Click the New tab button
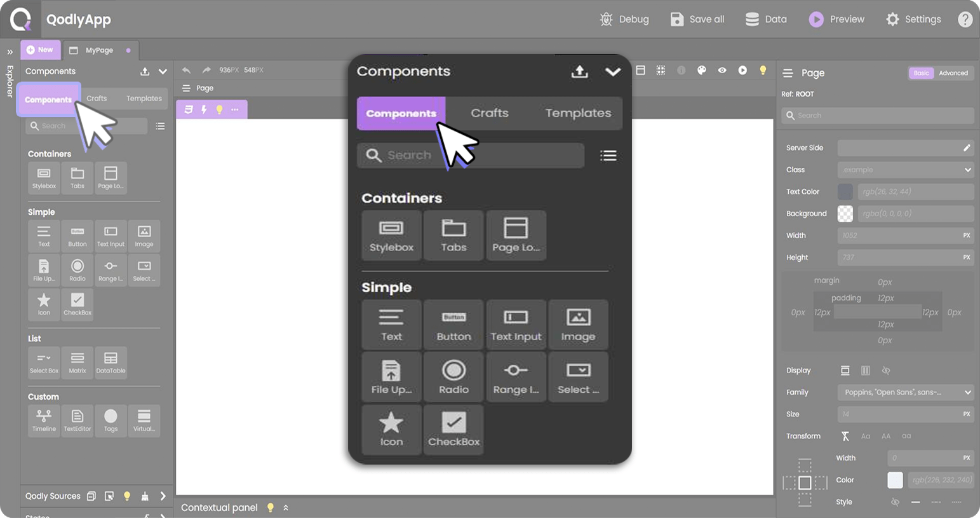This screenshot has height=518, width=980. pos(40,50)
